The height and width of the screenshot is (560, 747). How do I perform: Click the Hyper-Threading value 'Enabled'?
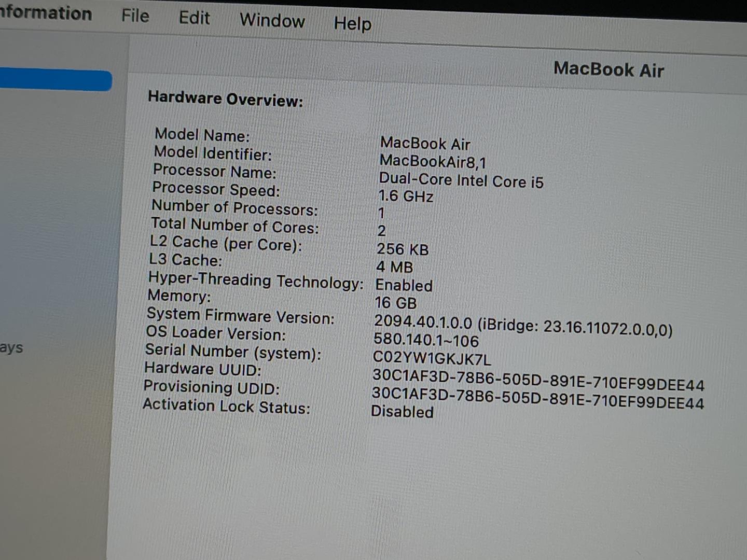click(x=404, y=285)
